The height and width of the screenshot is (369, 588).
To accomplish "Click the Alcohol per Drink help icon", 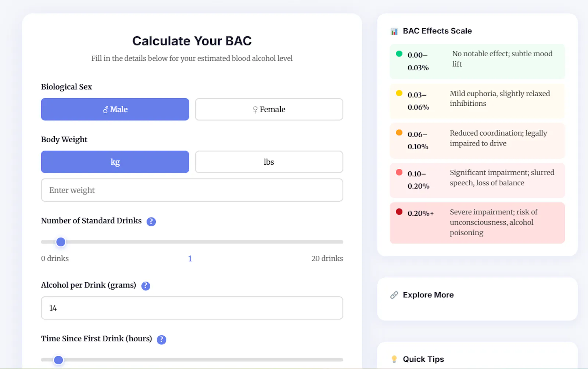I will pyautogui.click(x=146, y=286).
